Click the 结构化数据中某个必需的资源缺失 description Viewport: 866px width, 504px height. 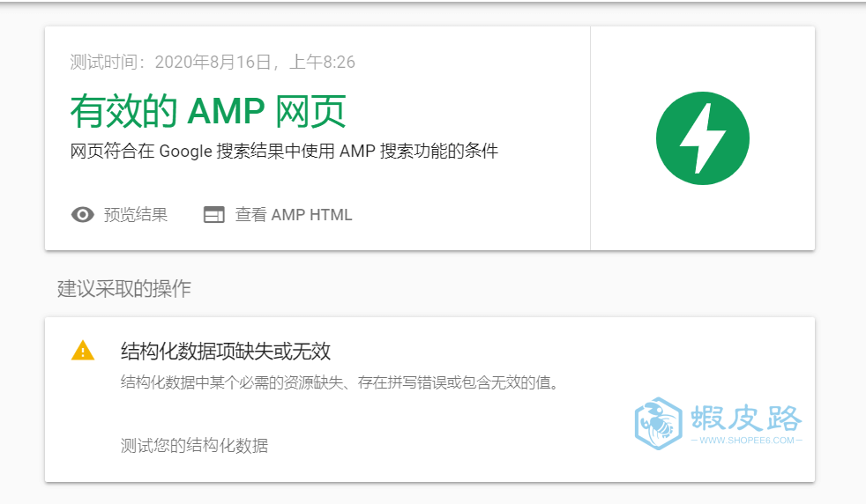tap(340, 382)
